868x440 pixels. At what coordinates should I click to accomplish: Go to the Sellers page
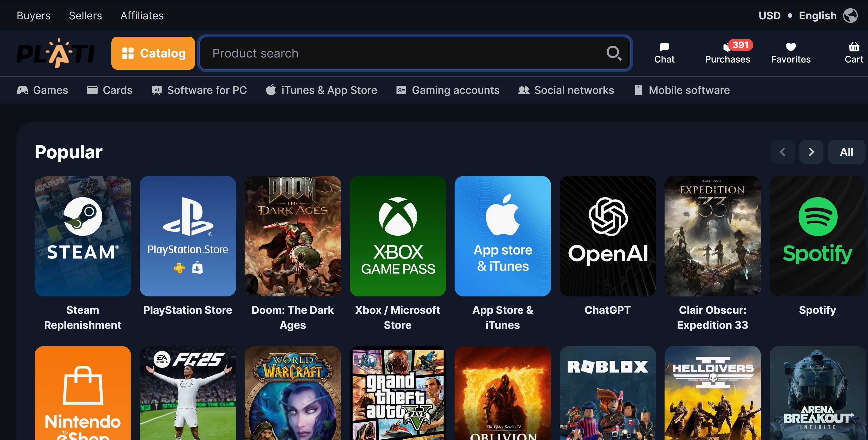tap(85, 16)
